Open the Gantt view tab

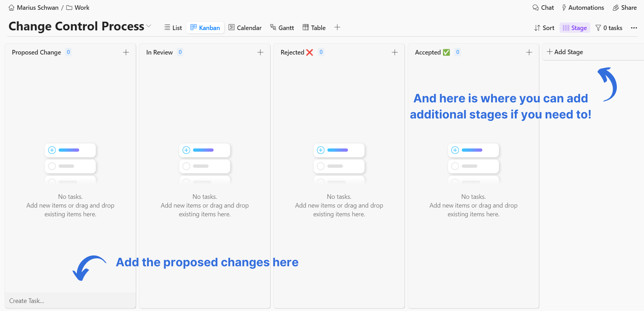coord(282,28)
